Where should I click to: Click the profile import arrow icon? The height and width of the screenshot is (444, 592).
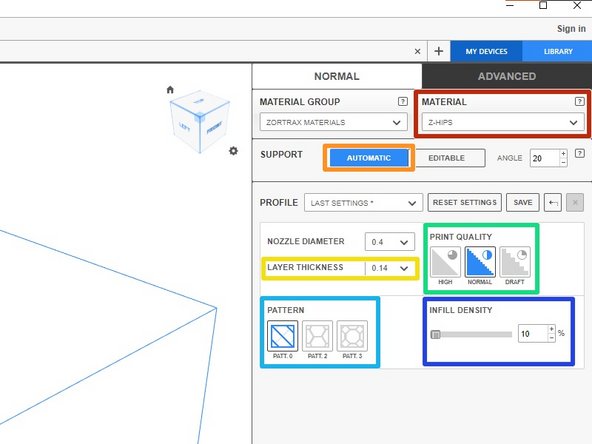click(553, 203)
